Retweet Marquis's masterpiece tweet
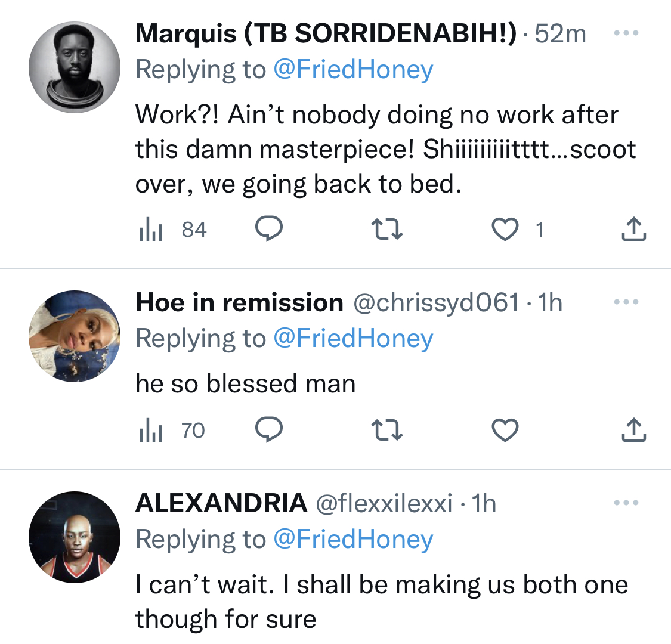 (386, 229)
